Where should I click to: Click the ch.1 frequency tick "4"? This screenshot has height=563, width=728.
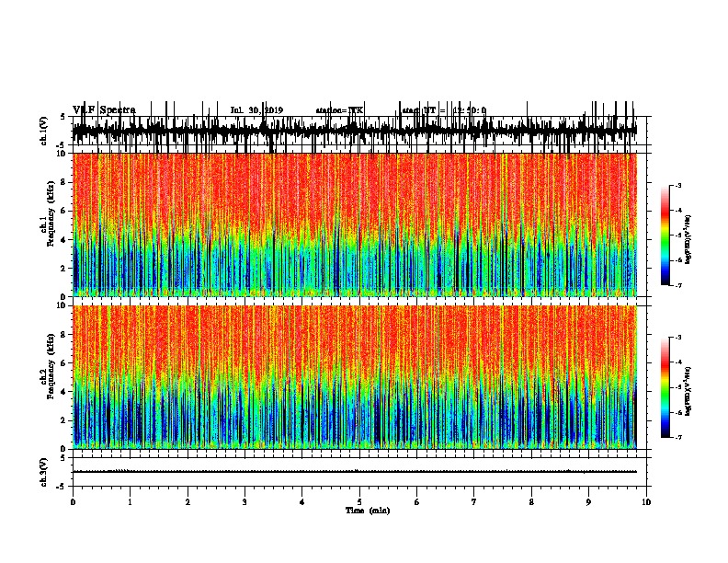coord(64,240)
